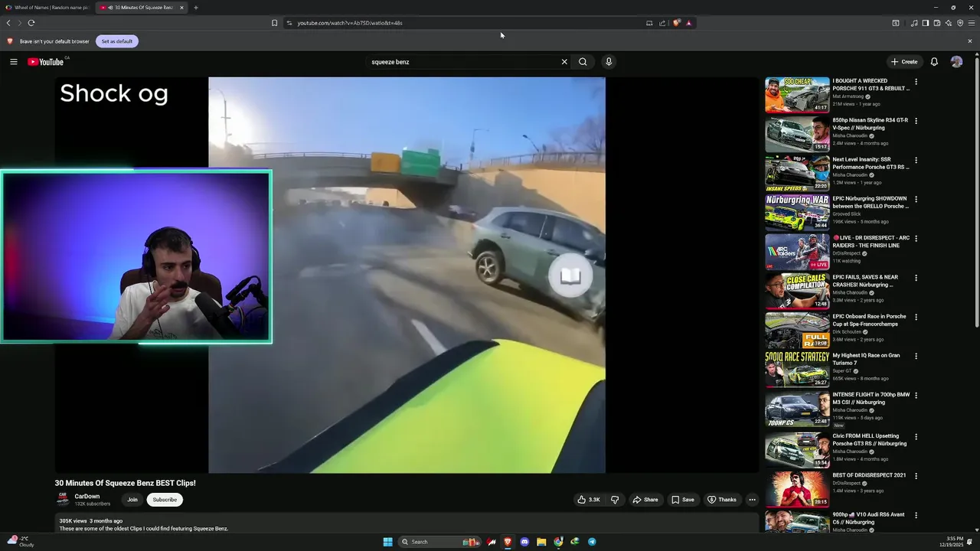Subscribe to CarDown channel
Screen dimensions: 980x551
165,500
